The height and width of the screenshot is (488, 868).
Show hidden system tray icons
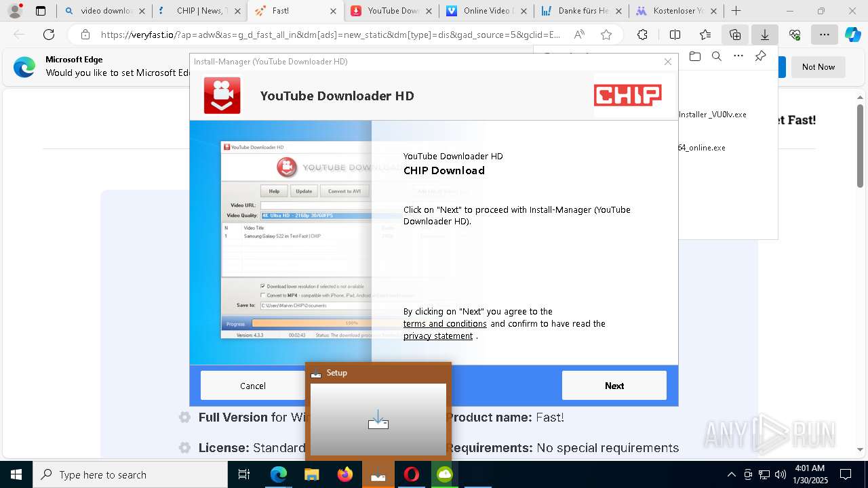point(731,474)
